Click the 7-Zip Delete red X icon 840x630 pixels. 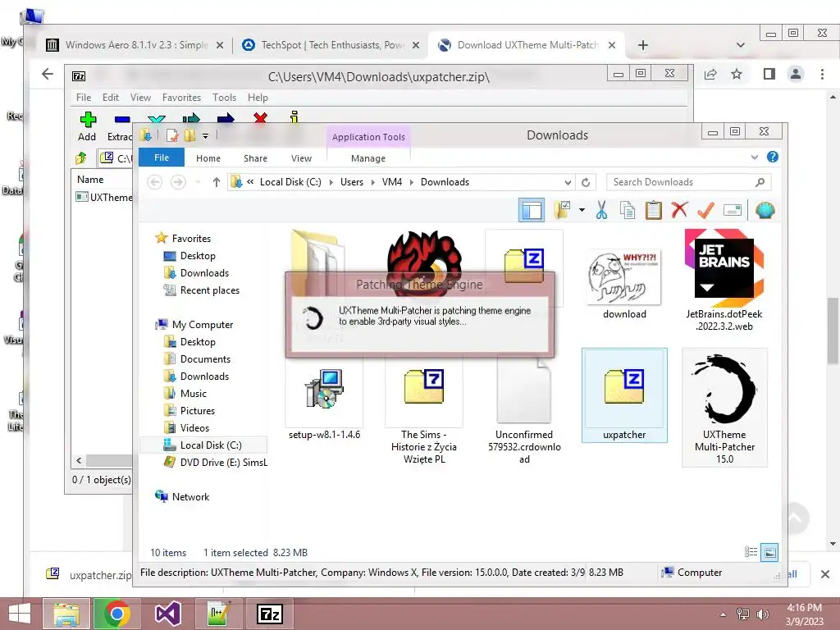tap(260, 117)
